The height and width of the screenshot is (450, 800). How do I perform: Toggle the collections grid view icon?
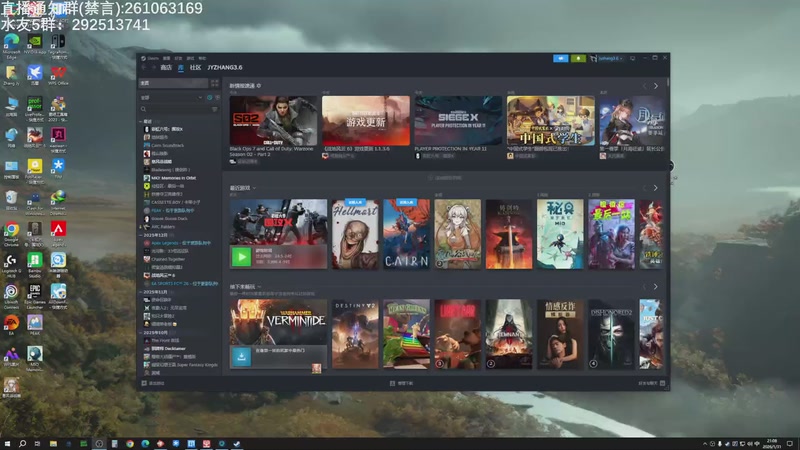[x=215, y=83]
